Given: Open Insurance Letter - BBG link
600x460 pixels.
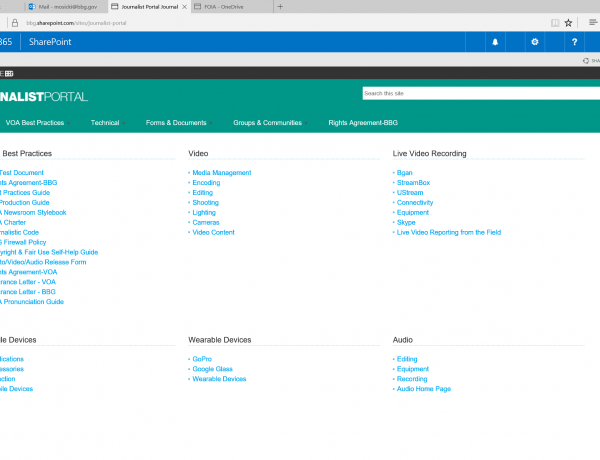Looking at the screenshot, I should (28, 292).
